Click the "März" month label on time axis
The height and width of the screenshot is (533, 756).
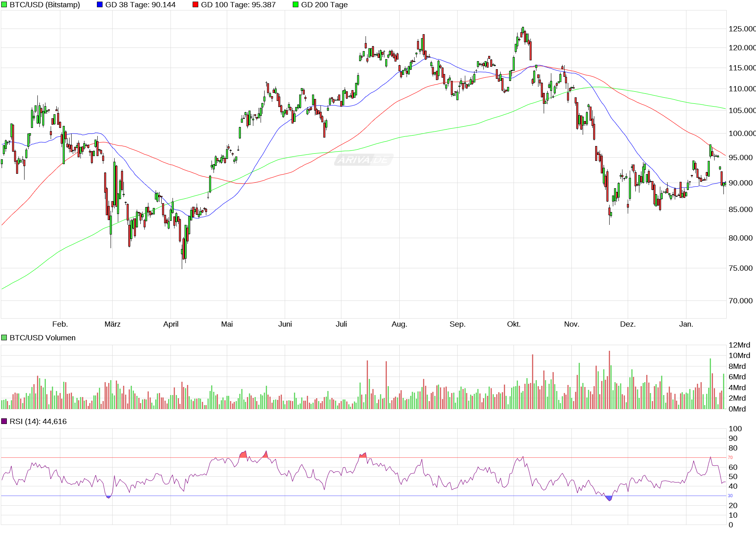click(x=113, y=324)
